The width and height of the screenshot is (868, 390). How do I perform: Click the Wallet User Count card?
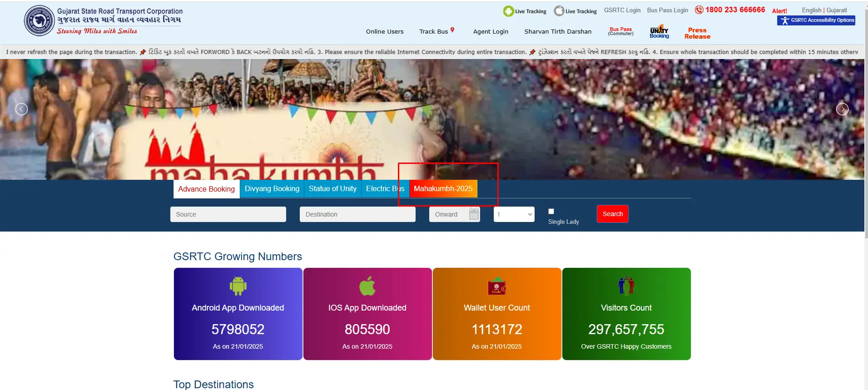coord(497,314)
